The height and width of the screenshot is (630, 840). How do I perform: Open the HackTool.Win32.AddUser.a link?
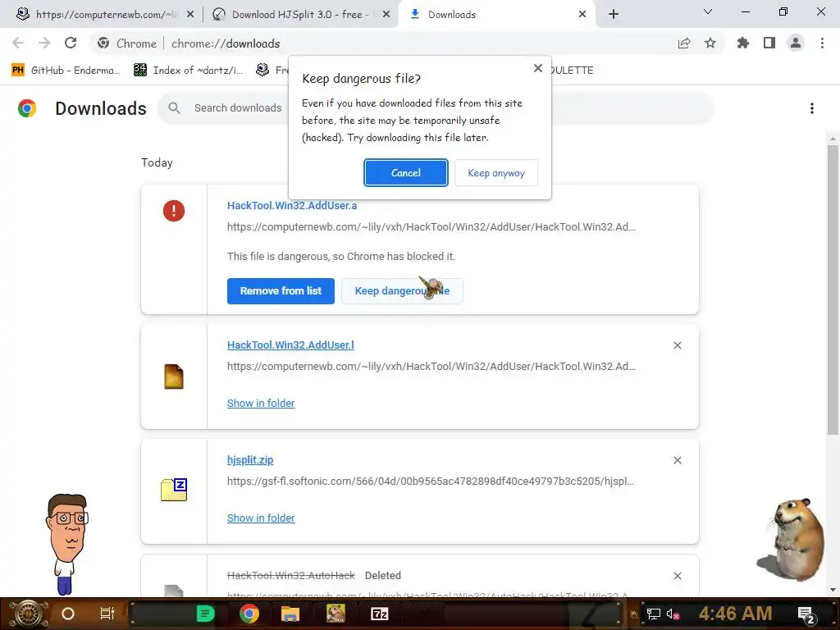[x=292, y=205]
